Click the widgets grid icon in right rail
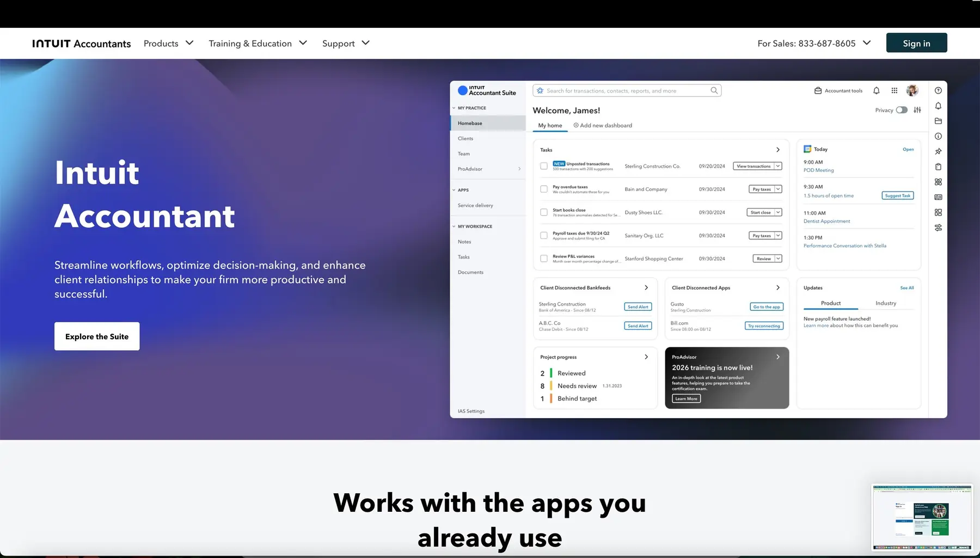This screenshot has height=558, width=980. (938, 213)
